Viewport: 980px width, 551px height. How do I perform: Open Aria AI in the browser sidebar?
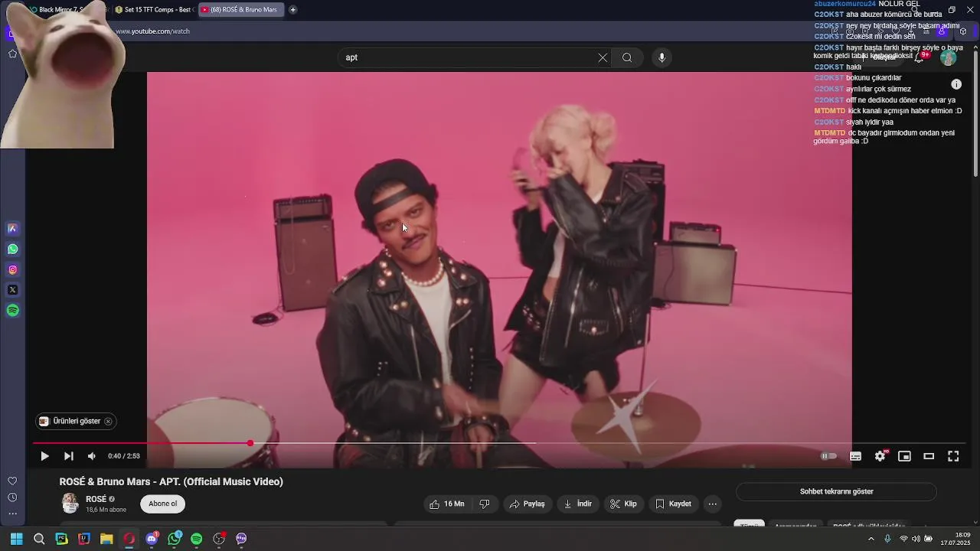pyautogui.click(x=12, y=228)
